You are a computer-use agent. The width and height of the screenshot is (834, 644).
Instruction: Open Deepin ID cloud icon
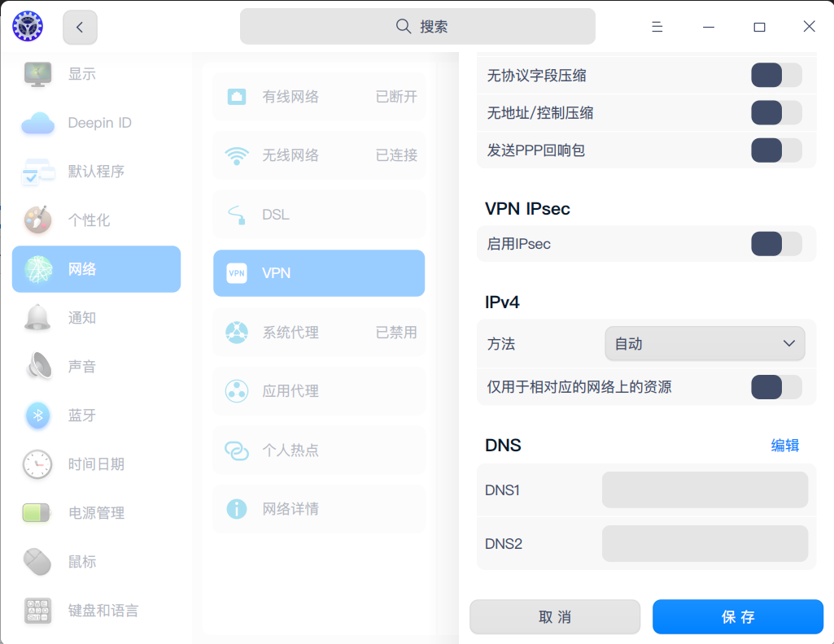coord(37,123)
